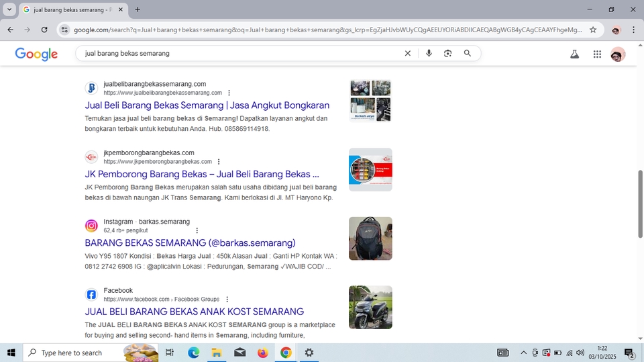Open Chrome profile avatar in toolbar
The height and width of the screenshot is (362, 644).
[616, 30]
